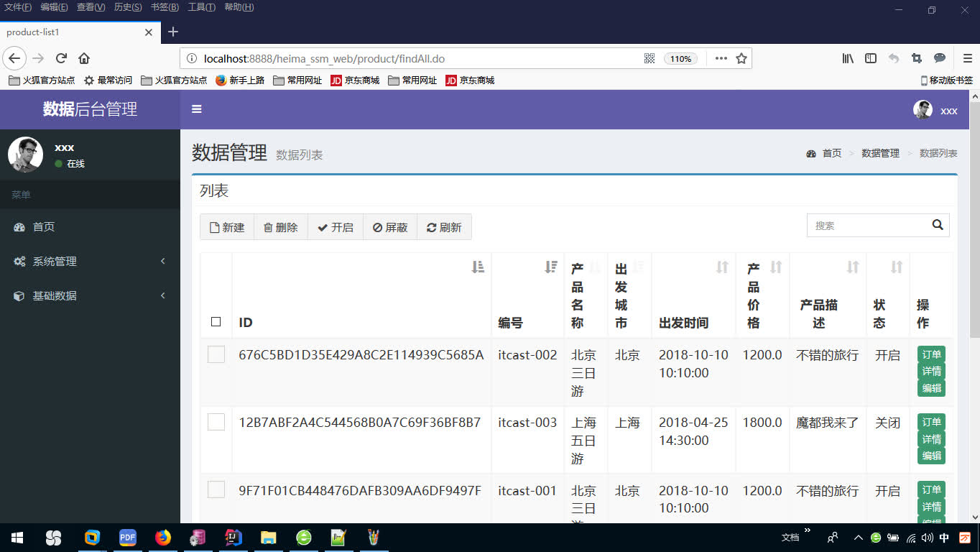The image size is (980, 552).
Task: Click inside the 搜索 input field
Action: pos(869,225)
